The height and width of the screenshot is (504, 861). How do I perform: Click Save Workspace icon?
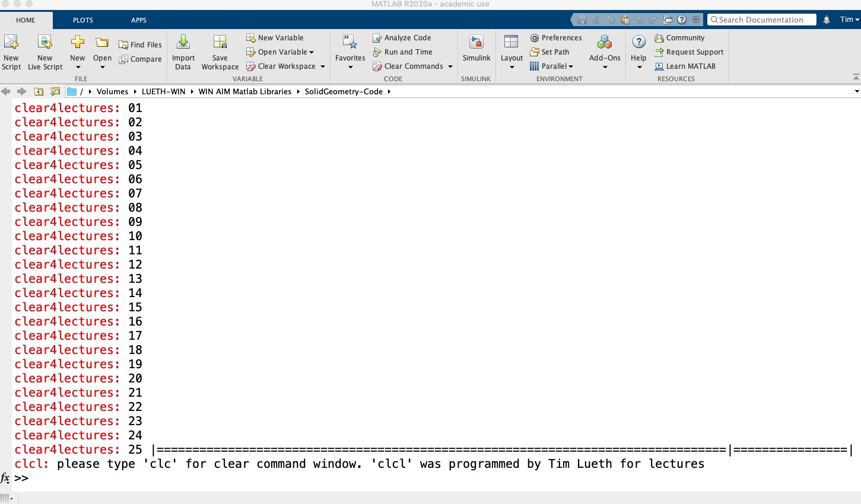pos(220,43)
